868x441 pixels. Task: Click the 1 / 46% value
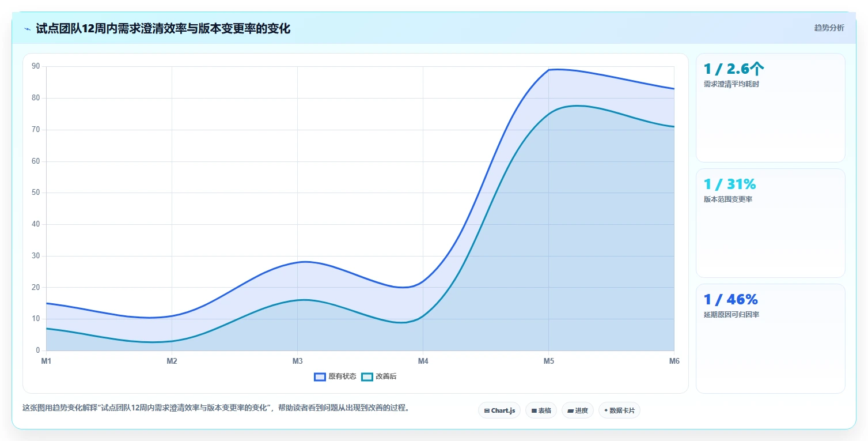coord(730,300)
